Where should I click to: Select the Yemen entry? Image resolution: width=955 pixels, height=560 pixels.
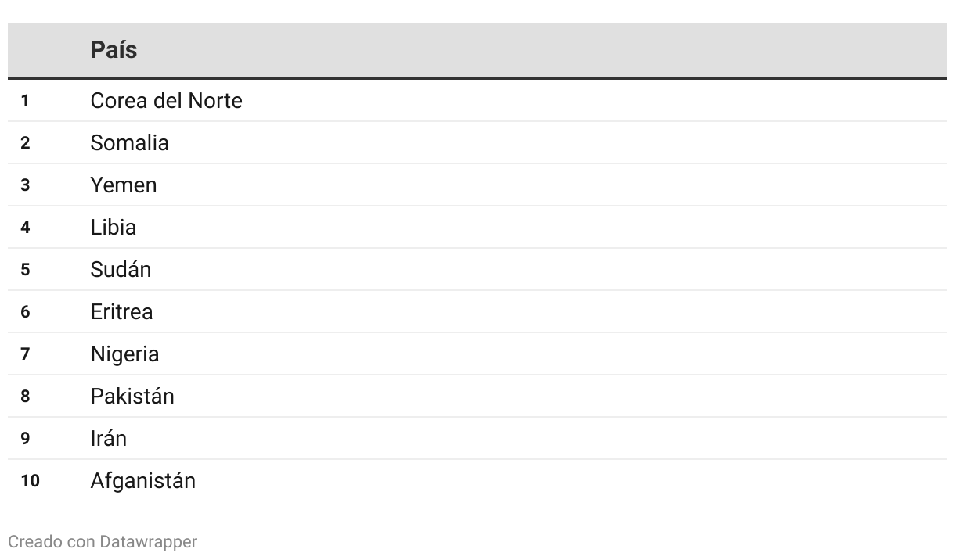pos(124,185)
